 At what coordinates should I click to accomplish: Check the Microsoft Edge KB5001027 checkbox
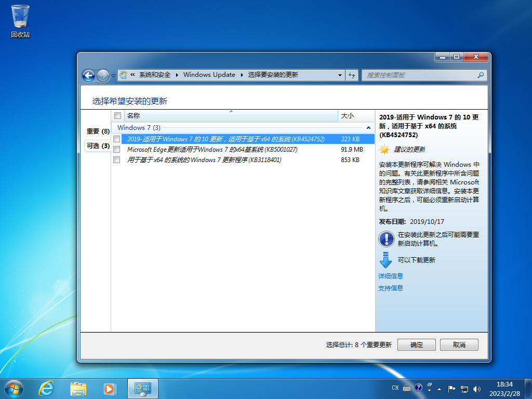pyautogui.click(x=117, y=149)
